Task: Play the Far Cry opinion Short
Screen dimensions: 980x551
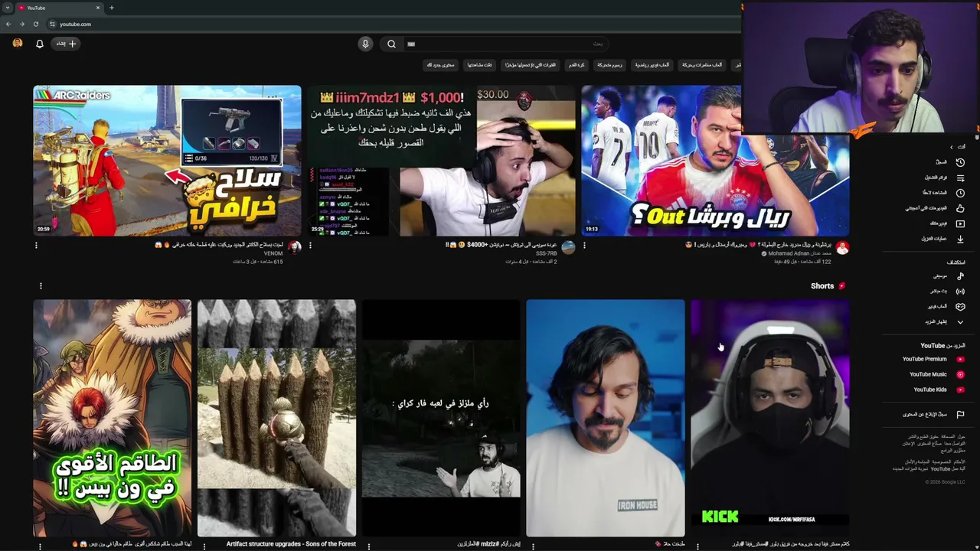Action: click(x=441, y=418)
